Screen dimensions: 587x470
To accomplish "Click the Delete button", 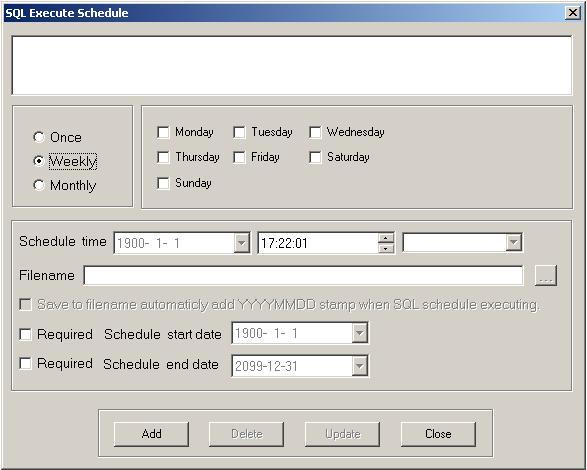I will click(x=247, y=434).
